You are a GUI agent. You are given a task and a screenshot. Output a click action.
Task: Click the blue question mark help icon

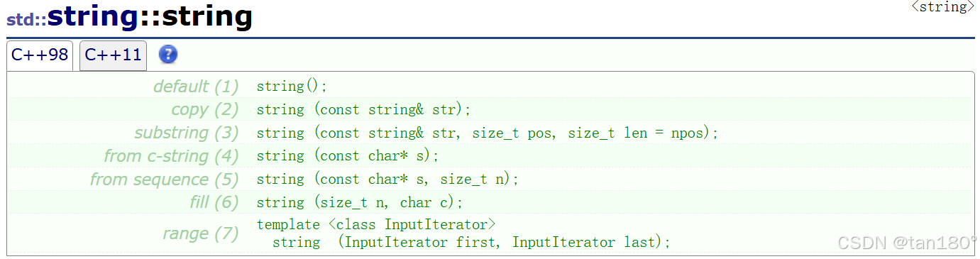click(x=168, y=55)
